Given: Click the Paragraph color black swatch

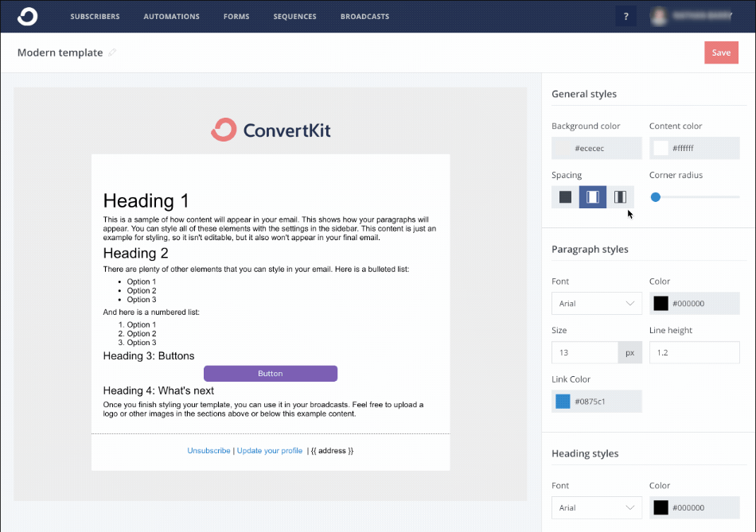Looking at the screenshot, I should click(x=661, y=304).
